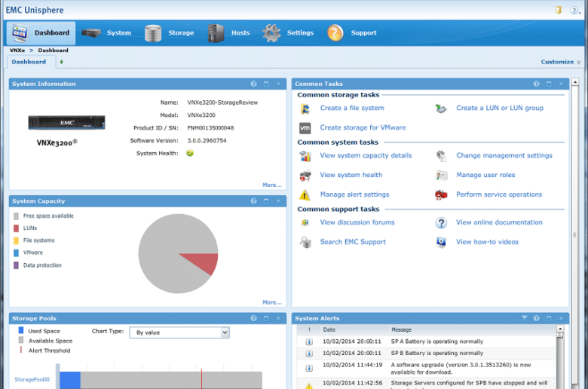Click the system capacity chart icon
Viewport: 588px width, 389px height.
click(305, 156)
